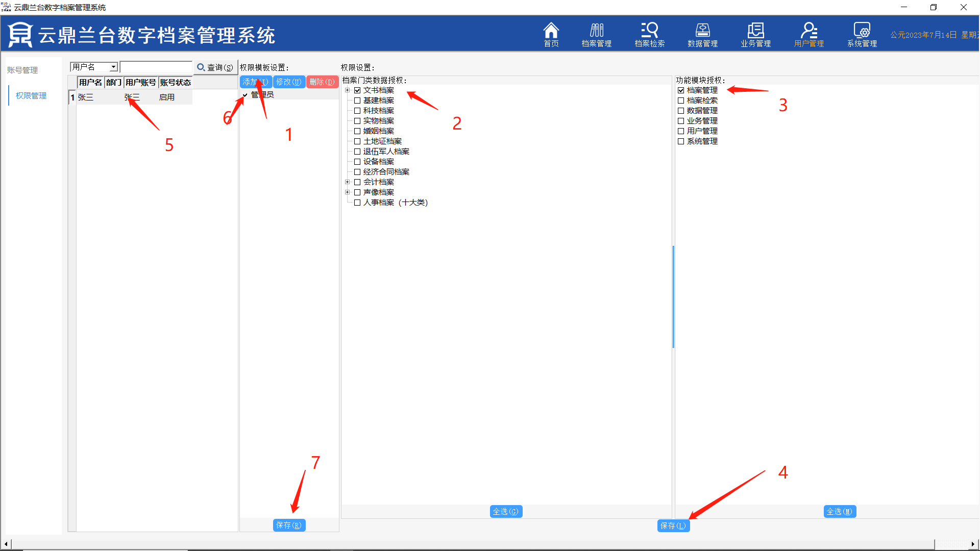Image resolution: width=980 pixels, height=551 pixels.
Task: Expand the 声像档案 tree node
Action: point(348,192)
